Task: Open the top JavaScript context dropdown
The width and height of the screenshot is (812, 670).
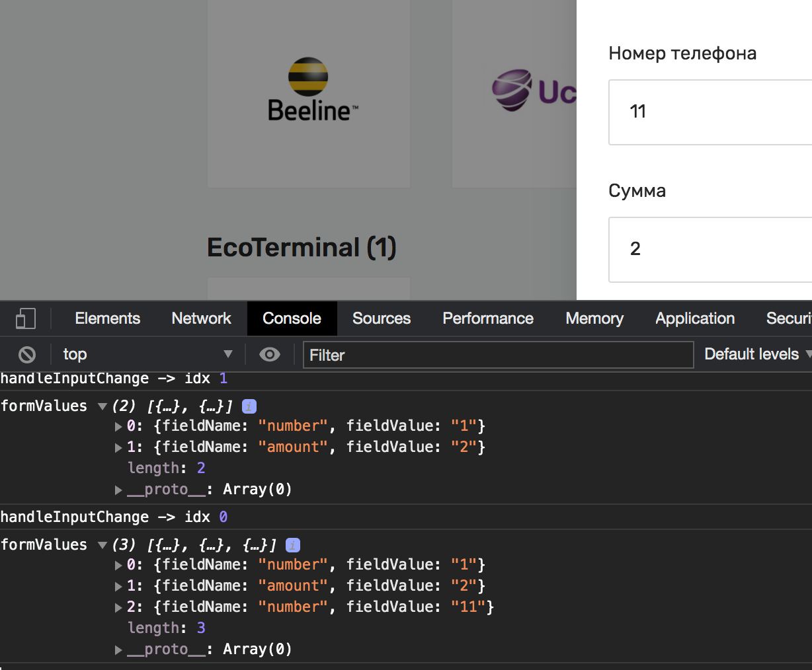Action: (147, 355)
